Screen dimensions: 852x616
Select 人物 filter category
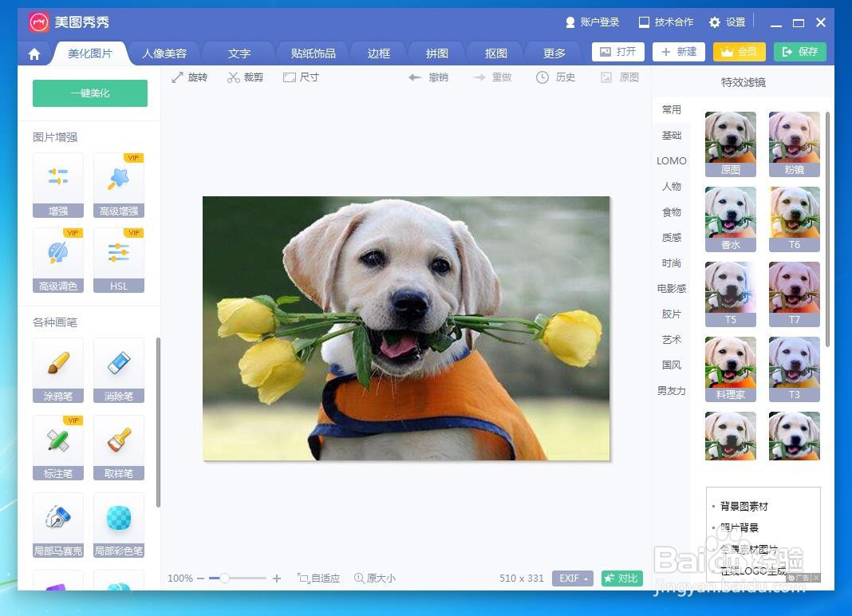click(x=672, y=187)
